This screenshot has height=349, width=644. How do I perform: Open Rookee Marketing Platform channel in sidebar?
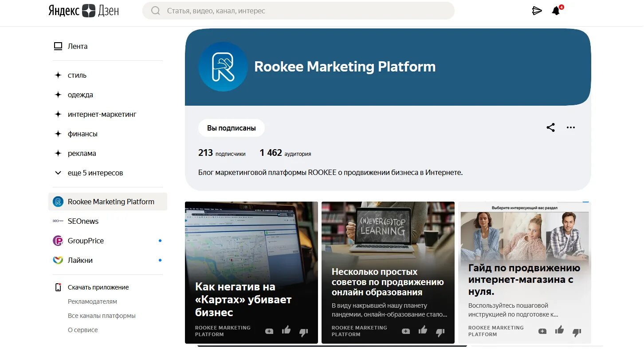pos(108,202)
